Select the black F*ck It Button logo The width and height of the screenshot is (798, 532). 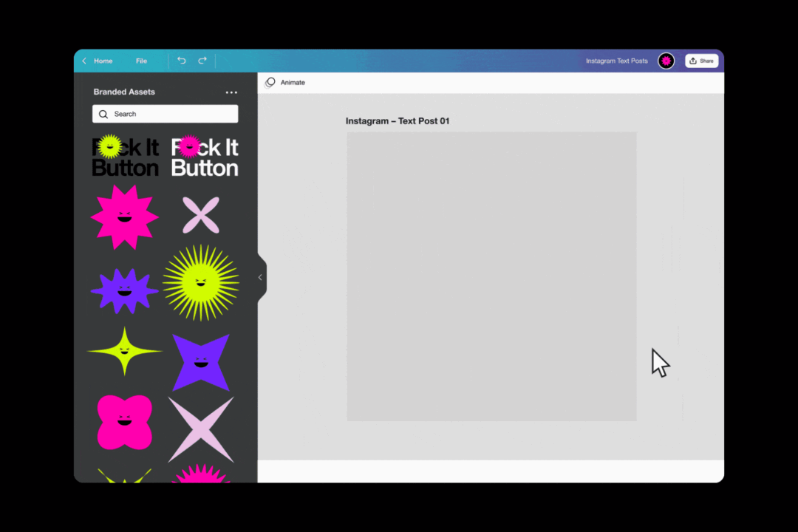click(x=124, y=155)
